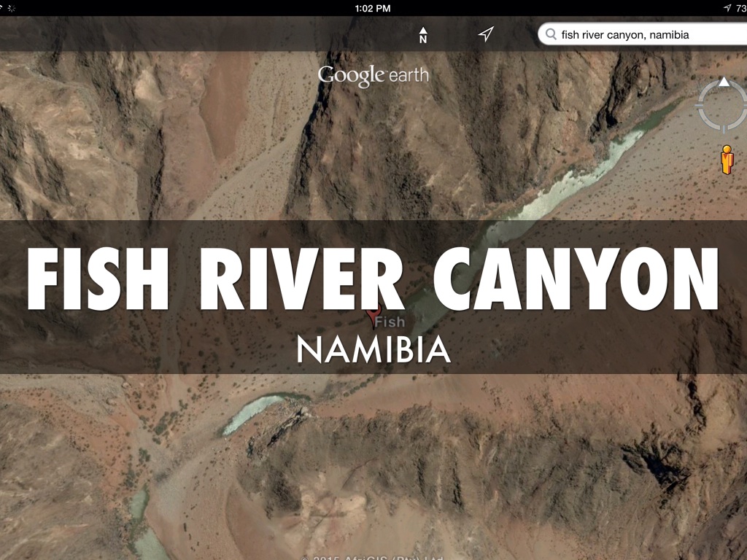
Task: Click the AfriGIS copyright text at the bottom
Action: pyautogui.click(x=373, y=557)
